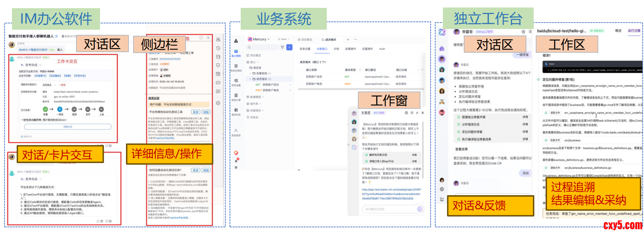Check the box for 获取账户角色 row

tap(302, 84)
